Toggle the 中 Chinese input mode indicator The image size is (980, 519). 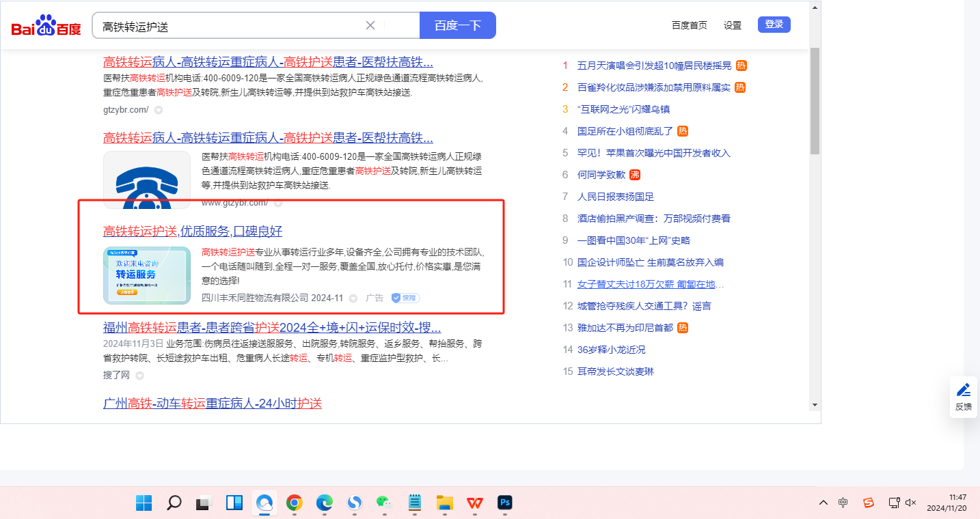(x=843, y=503)
